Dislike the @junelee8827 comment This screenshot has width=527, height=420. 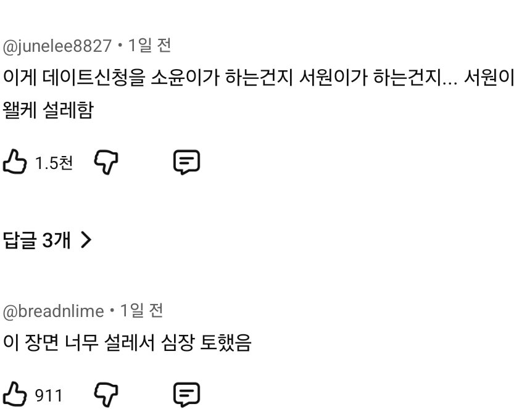point(106,162)
